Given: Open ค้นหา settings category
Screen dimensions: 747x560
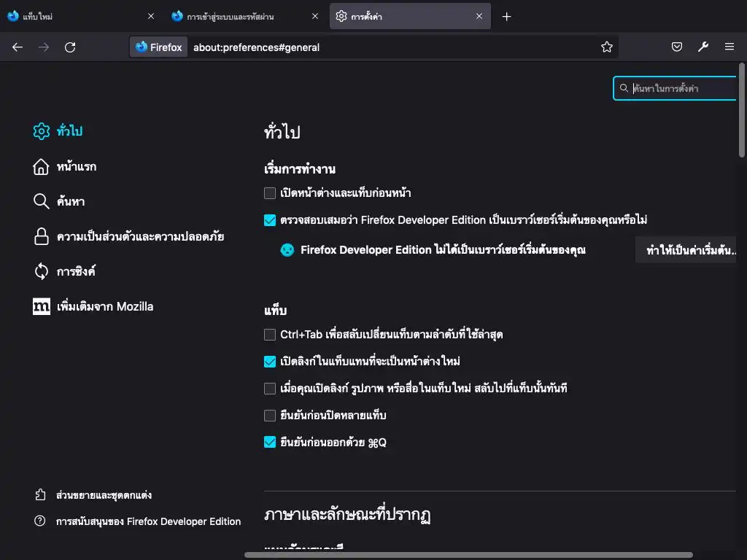Looking at the screenshot, I should [x=71, y=201].
